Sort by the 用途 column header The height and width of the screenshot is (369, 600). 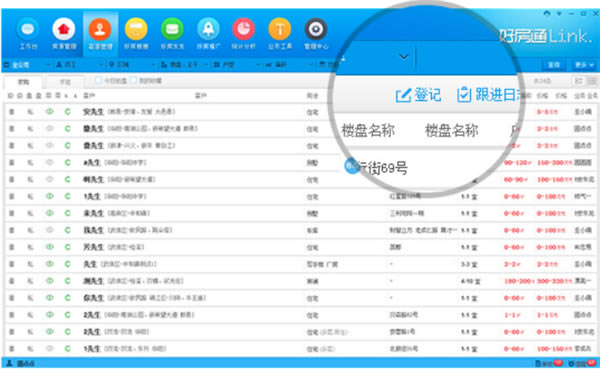coord(312,96)
